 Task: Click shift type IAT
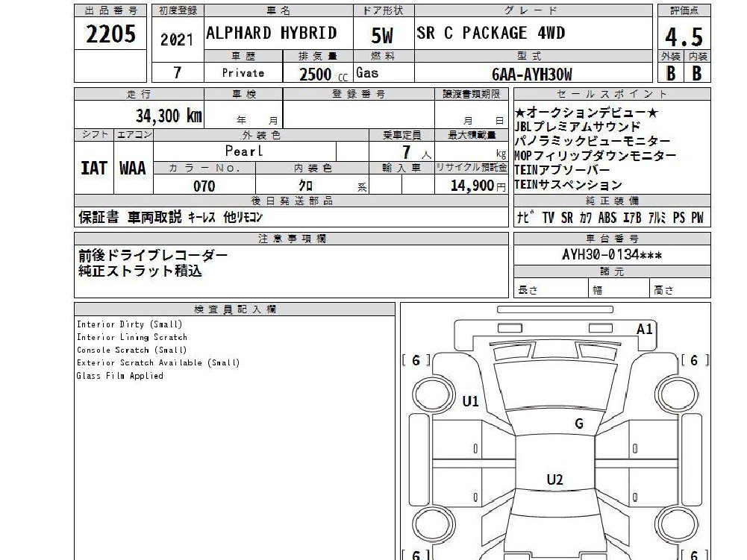click(94, 168)
